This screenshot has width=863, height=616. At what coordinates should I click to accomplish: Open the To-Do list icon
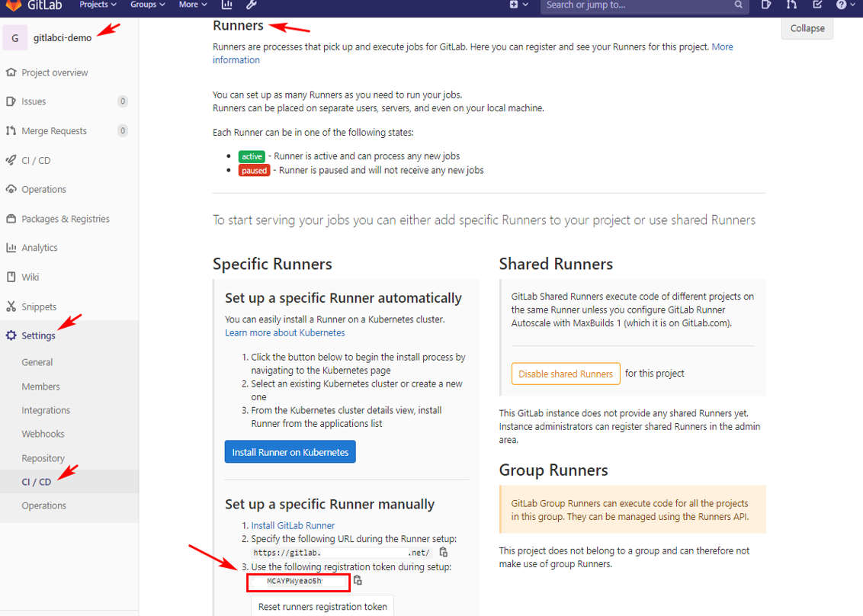point(817,5)
